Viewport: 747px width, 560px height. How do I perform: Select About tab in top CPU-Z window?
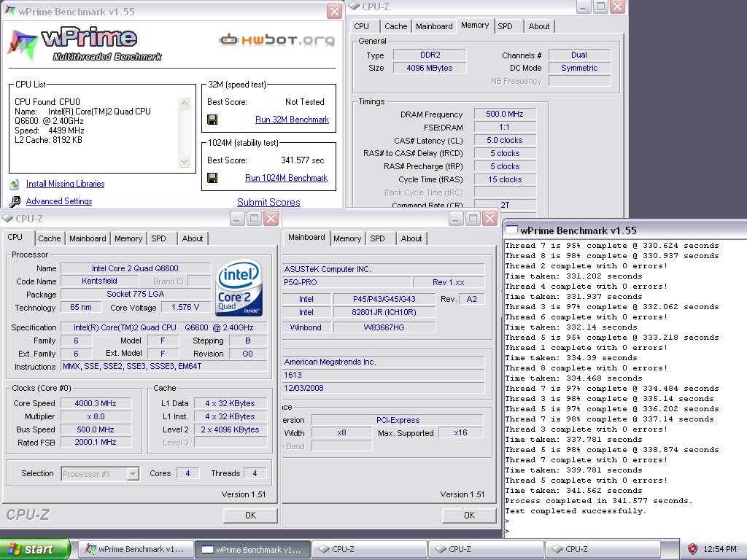pyautogui.click(x=539, y=26)
